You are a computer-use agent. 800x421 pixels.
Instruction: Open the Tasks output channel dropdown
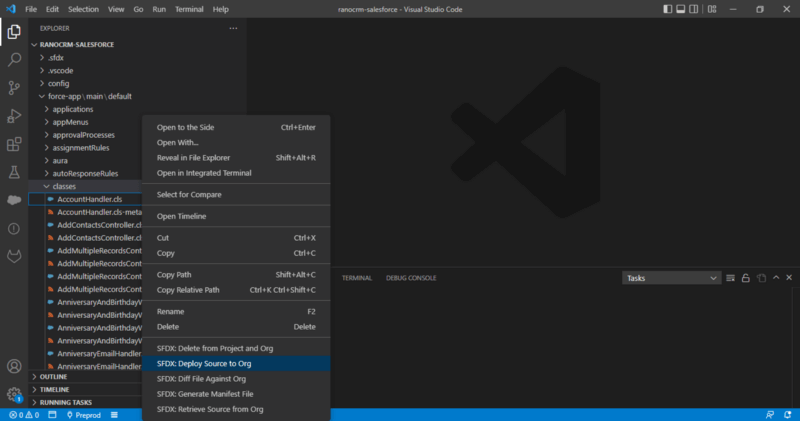point(670,278)
